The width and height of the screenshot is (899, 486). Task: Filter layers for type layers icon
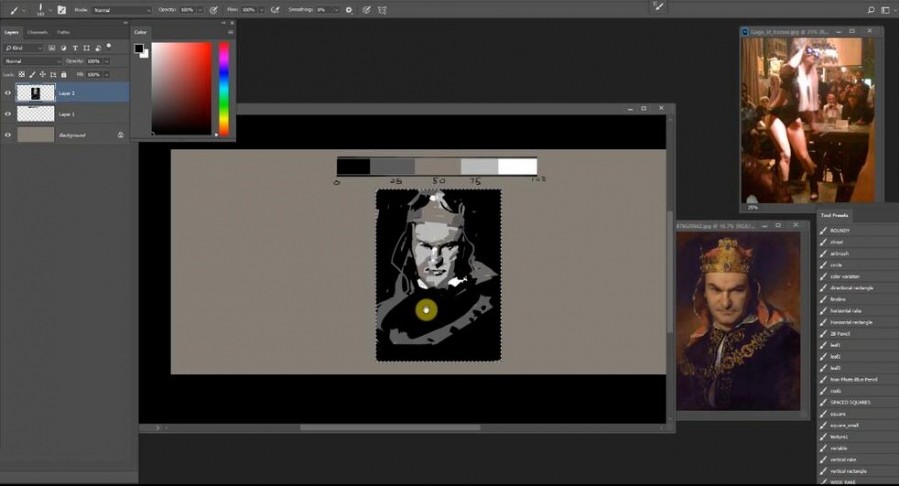tap(75, 48)
